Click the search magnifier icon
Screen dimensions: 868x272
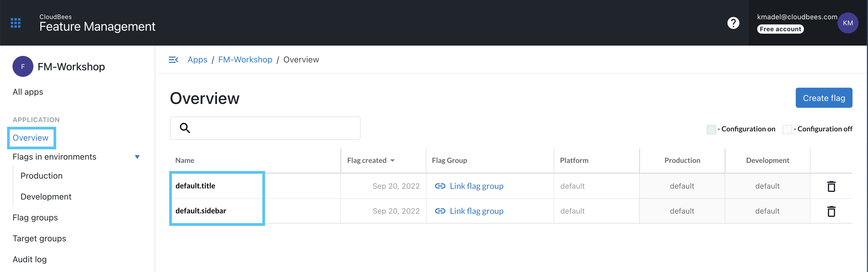(x=185, y=128)
